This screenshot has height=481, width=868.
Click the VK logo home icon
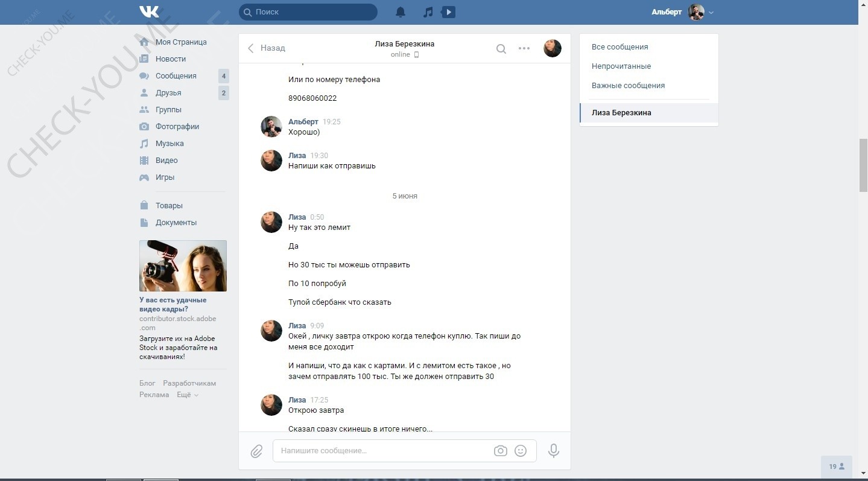pyautogui.click(x=149, y=11)
